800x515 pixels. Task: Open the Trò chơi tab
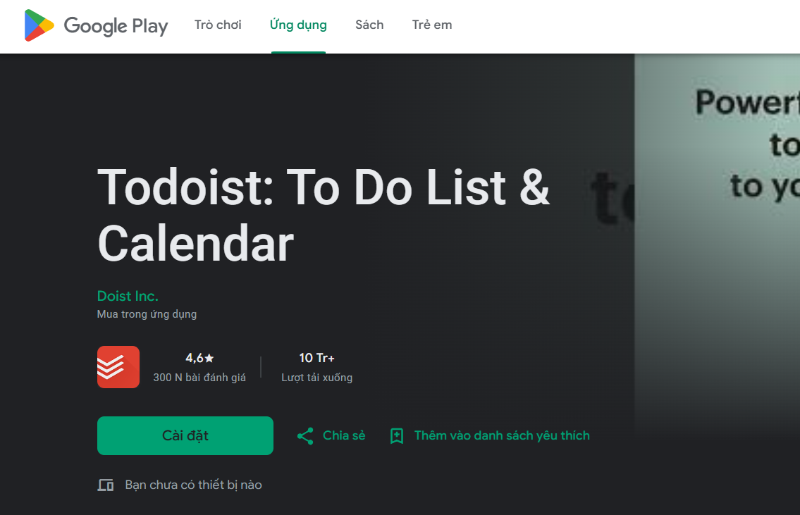coord(218,25)
